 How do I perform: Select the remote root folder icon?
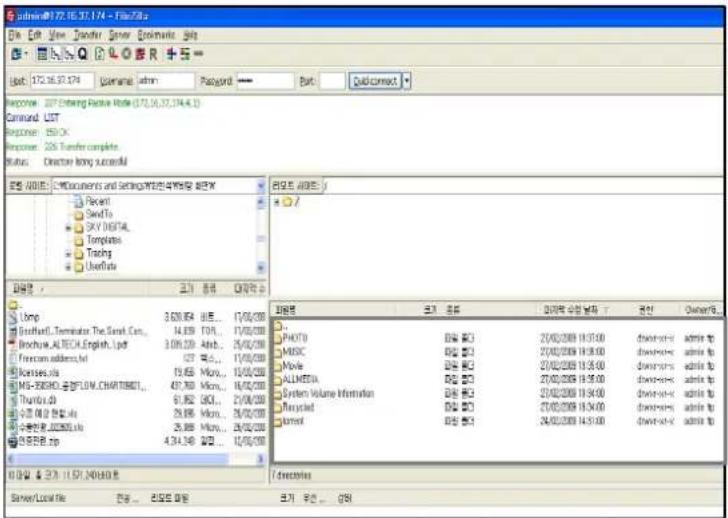point(287,202)
